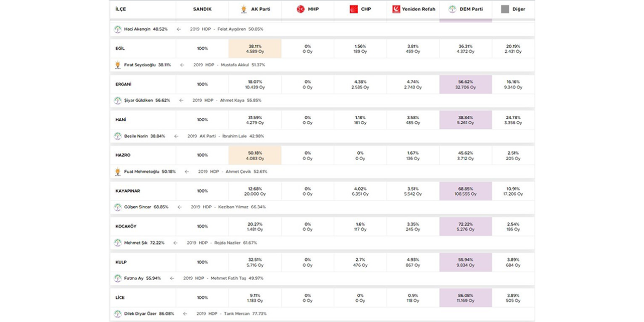Click Hazro's highlighted AK Parti 50.18% cell
The width and height of the screenshot is (644, 322).
point(255,155)
